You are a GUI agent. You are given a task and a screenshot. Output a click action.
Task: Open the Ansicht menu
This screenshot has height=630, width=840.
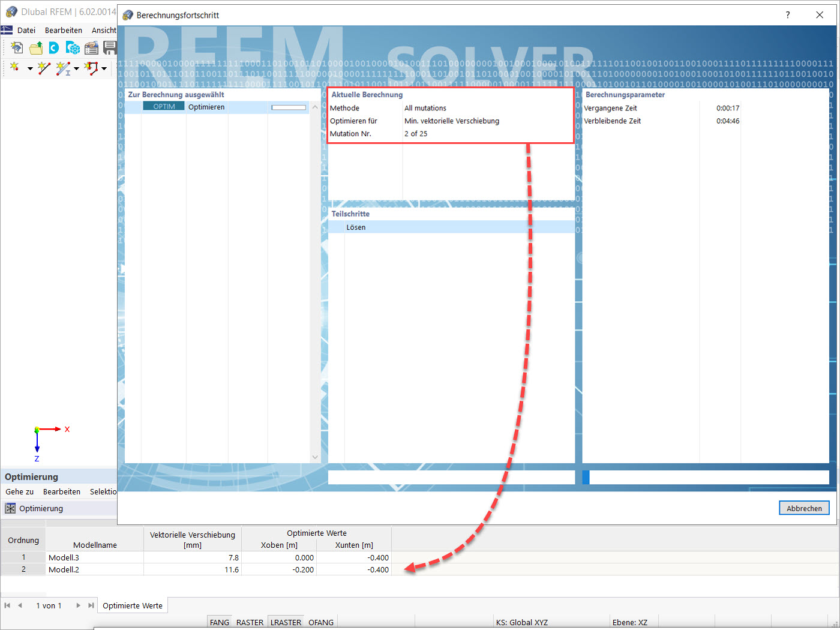click(x=104, y=30)
